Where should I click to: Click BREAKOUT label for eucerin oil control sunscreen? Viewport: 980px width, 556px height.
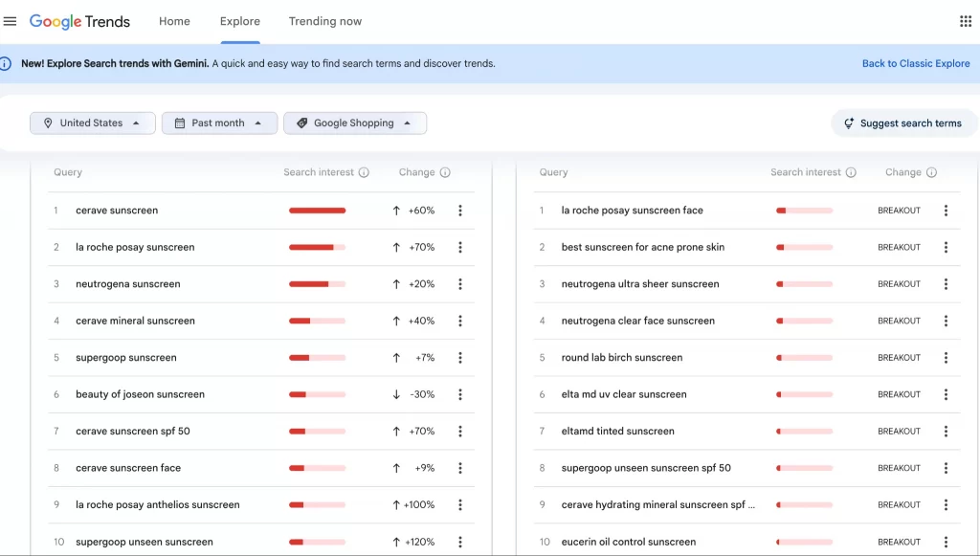tap(899, 542)
